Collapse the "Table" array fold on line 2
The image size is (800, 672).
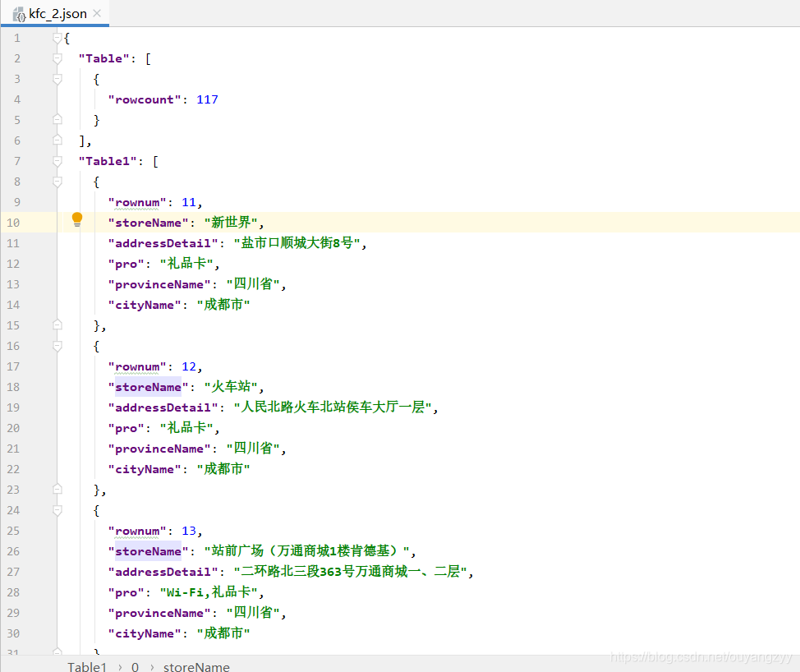pyautogui.click(x=57, y=58)
